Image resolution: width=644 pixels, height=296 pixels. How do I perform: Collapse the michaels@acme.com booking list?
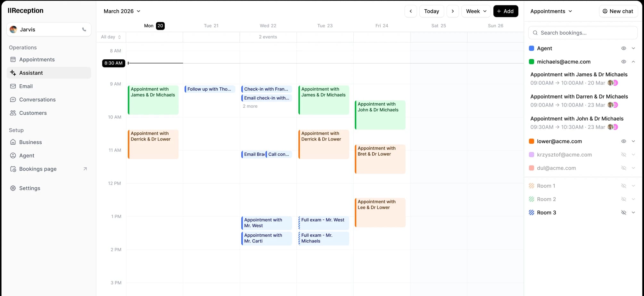click(x=633, y=62)
